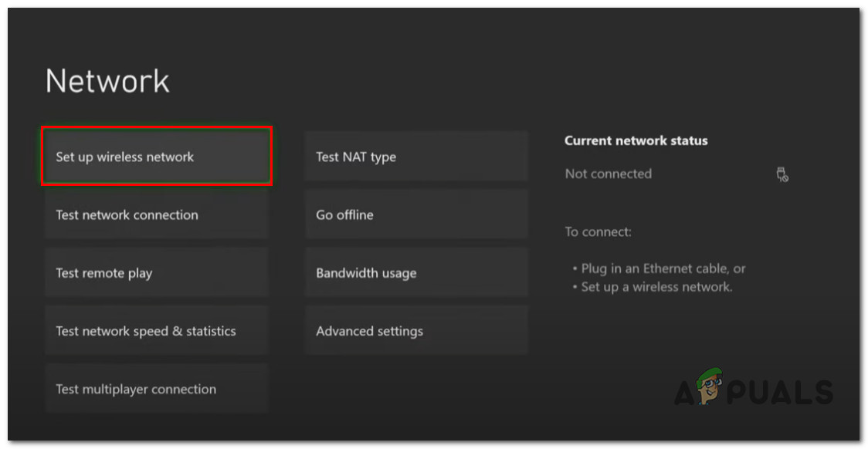Click the "Current network status" heading

pyautogui.click(x=636, y=140)
